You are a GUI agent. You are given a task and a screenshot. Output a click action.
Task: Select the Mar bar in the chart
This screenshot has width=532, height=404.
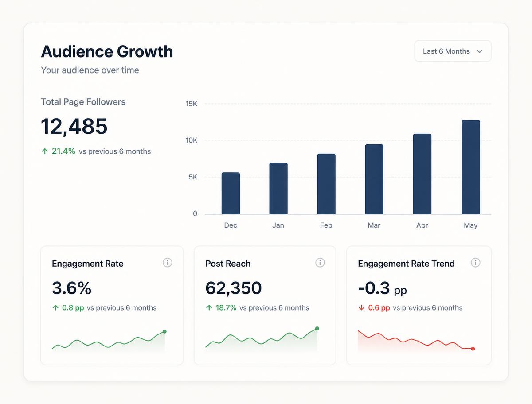tap(374, 179)
